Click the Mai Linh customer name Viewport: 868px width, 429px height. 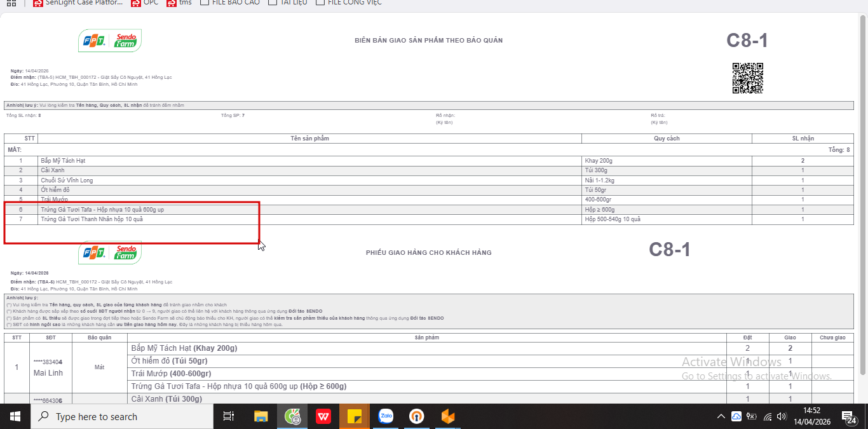pos(48,373)
